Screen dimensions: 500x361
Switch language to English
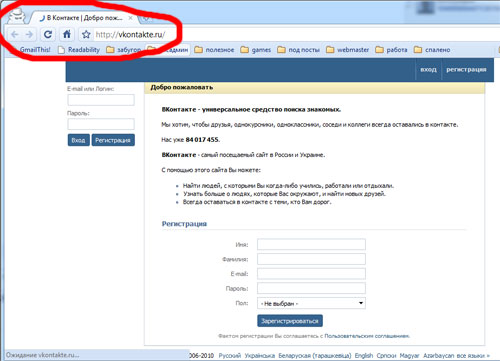pyautogui.click(x=364, y=356)
